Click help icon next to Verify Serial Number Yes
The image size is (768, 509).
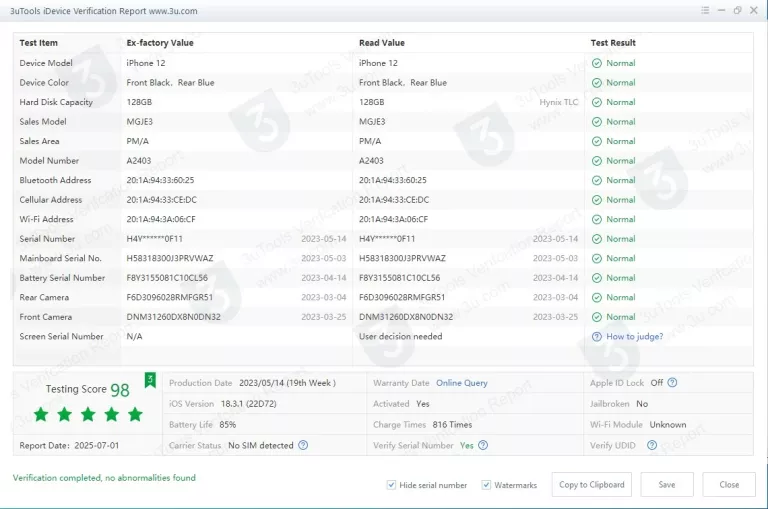483,445
